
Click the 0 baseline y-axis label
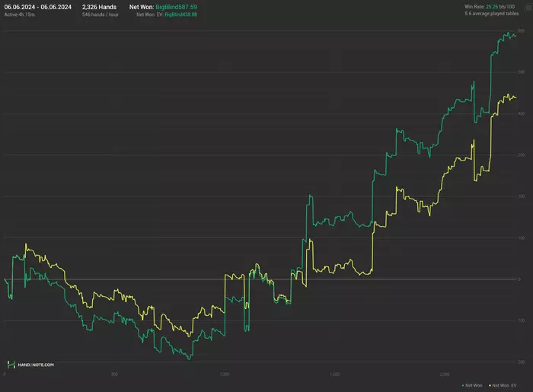pos(519,279)
